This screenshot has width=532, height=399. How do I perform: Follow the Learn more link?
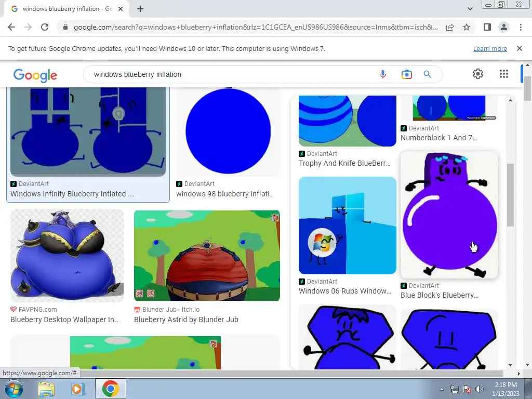(490, 48)
